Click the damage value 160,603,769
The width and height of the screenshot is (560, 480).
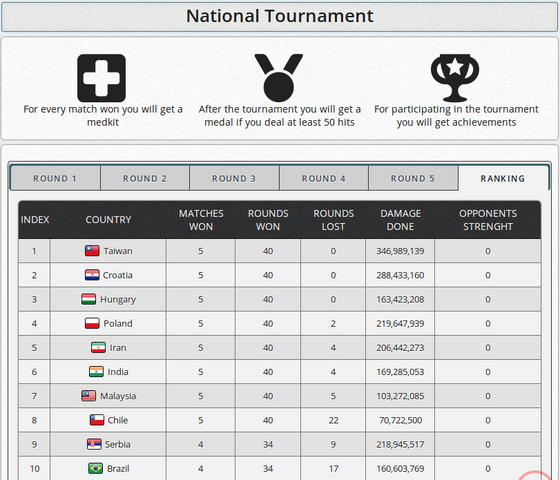[400, 469]
